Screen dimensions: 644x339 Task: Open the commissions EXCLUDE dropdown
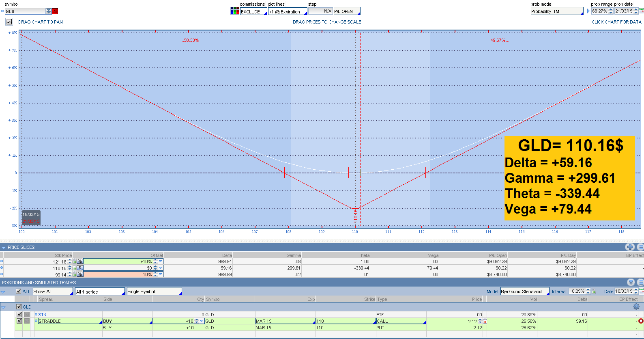point(254,12)
